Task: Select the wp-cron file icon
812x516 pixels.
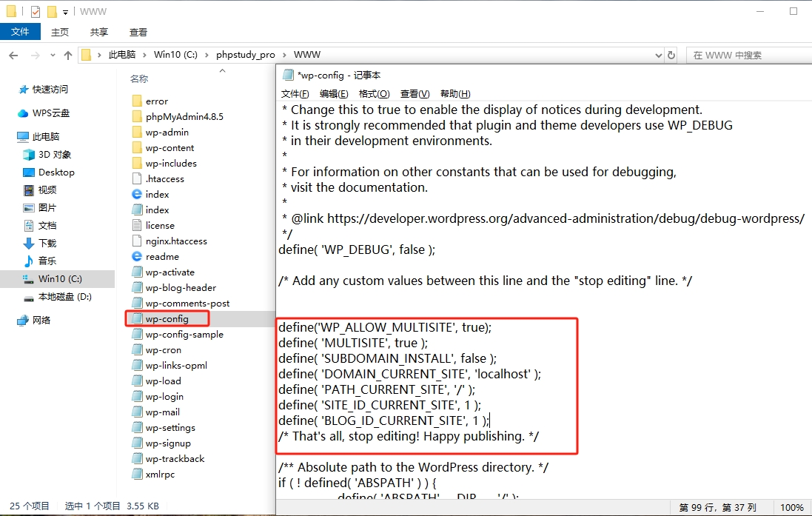Action: pyautogui.click(x=137, y=349)
